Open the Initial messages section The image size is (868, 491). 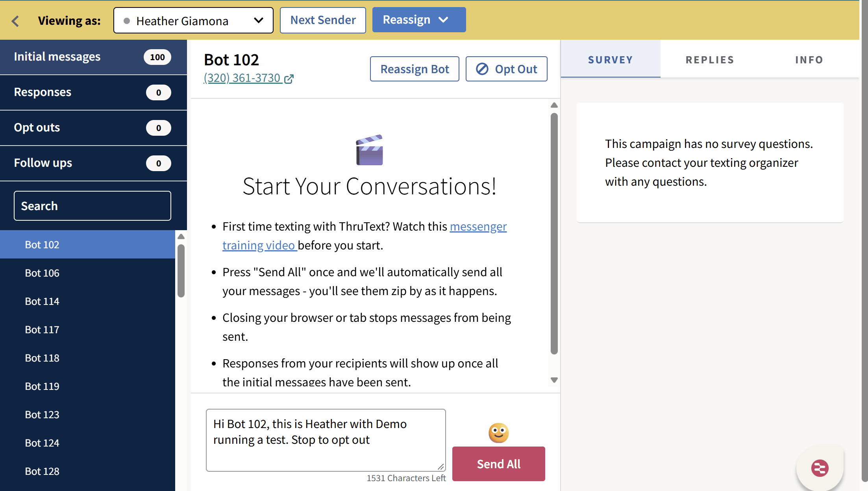(x=93, y=57)
